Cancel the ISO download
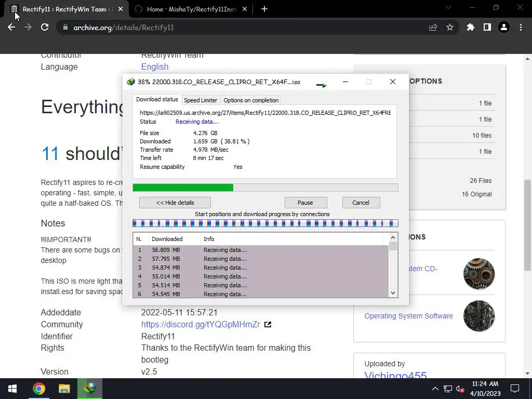Viewport: 532px width, 399px height. [x=361, y=203]
